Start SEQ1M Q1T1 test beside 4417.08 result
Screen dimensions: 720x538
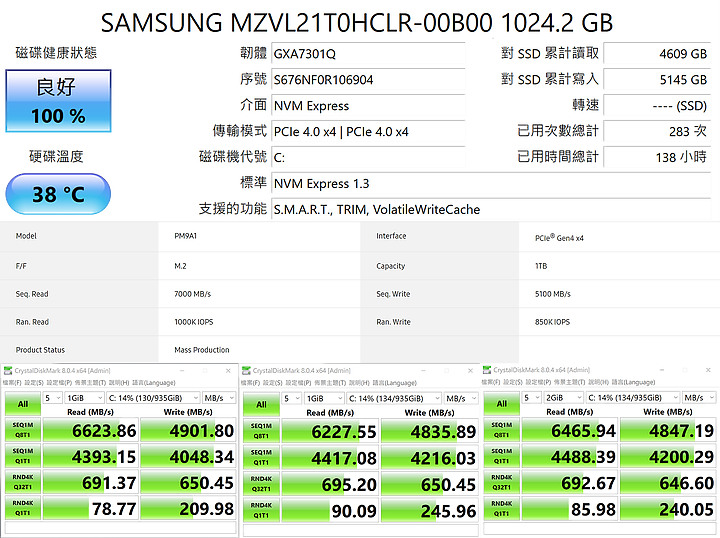[x=261, y=458]
